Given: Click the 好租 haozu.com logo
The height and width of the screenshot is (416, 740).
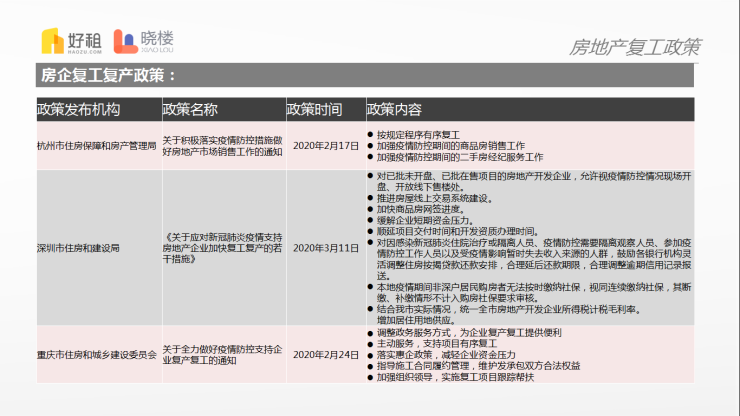Looking at the screenshot, I should pos(72,41).
